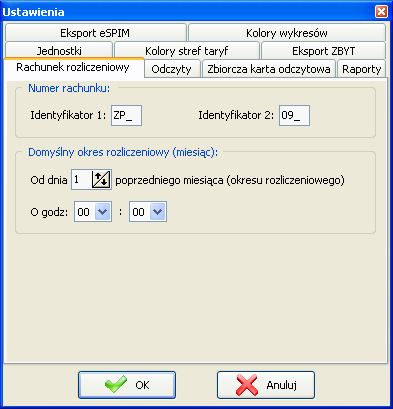Select Kolory stref taryf tab
The width and height of the screenshot is (393, 409).
[x=187, y=50]
